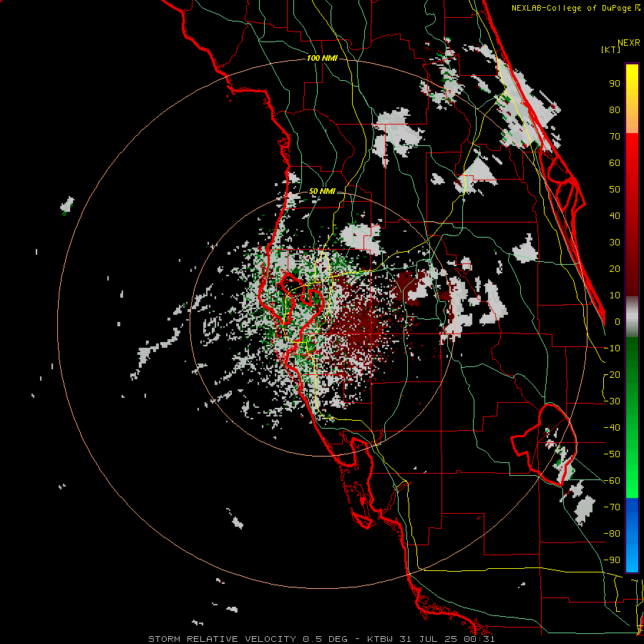The height and width of the screenshot is (644, 644).
Task: Click the -80 knot scale label
Action: 612,534
